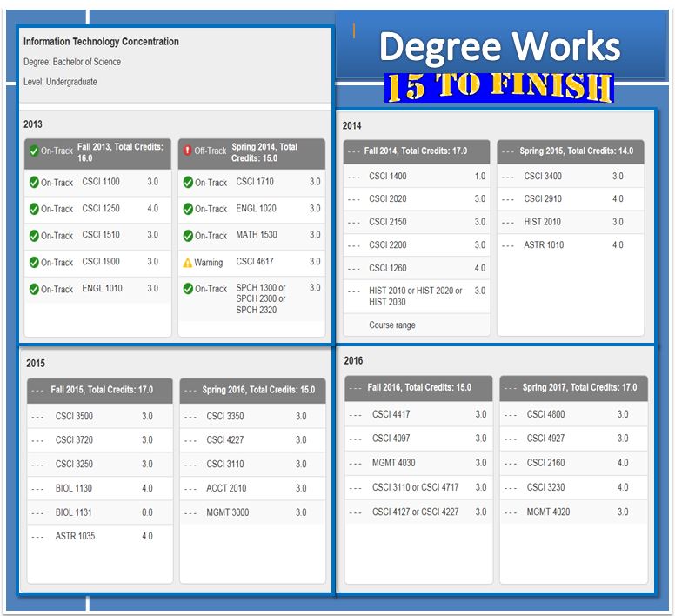The width and height of the screenshot is (675, 616).
Task: Click the green check icon beside MATH 1530
Action: pyautogui.click(x=187, y=236)
